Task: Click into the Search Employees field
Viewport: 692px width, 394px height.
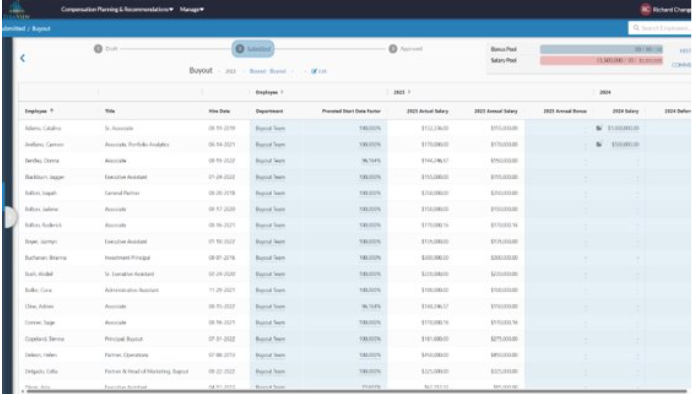Action: tap(660, 28)
